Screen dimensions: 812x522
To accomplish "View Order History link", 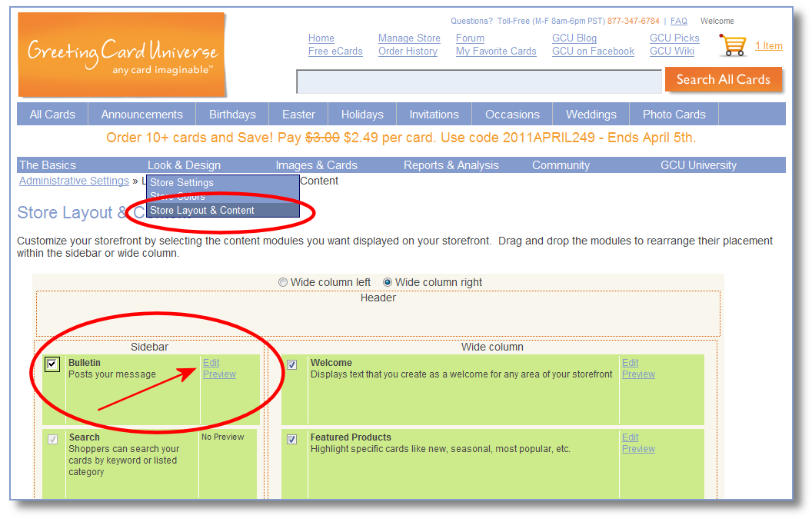I will tap(408, 52).
